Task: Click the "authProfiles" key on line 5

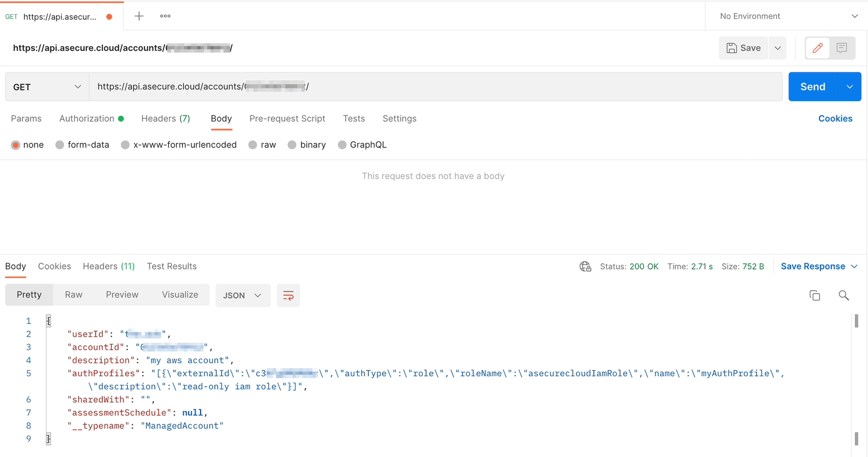Action: pos(103,373)
